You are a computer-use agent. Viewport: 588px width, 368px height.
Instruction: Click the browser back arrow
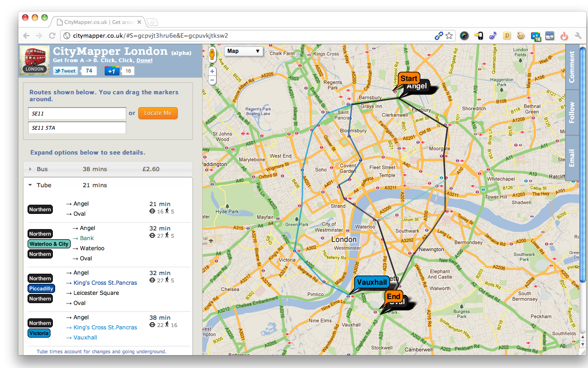pos(27,35)
